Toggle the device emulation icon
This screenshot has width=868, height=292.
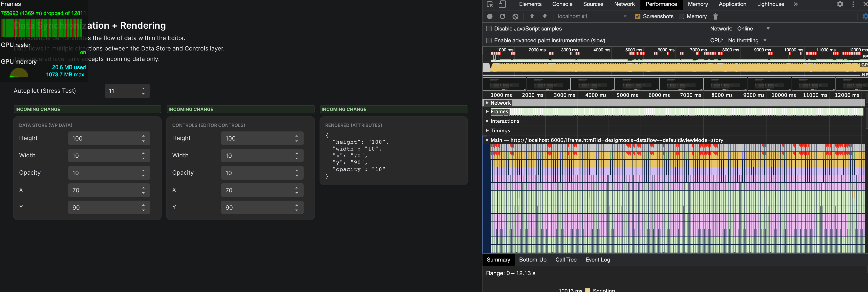502,4
